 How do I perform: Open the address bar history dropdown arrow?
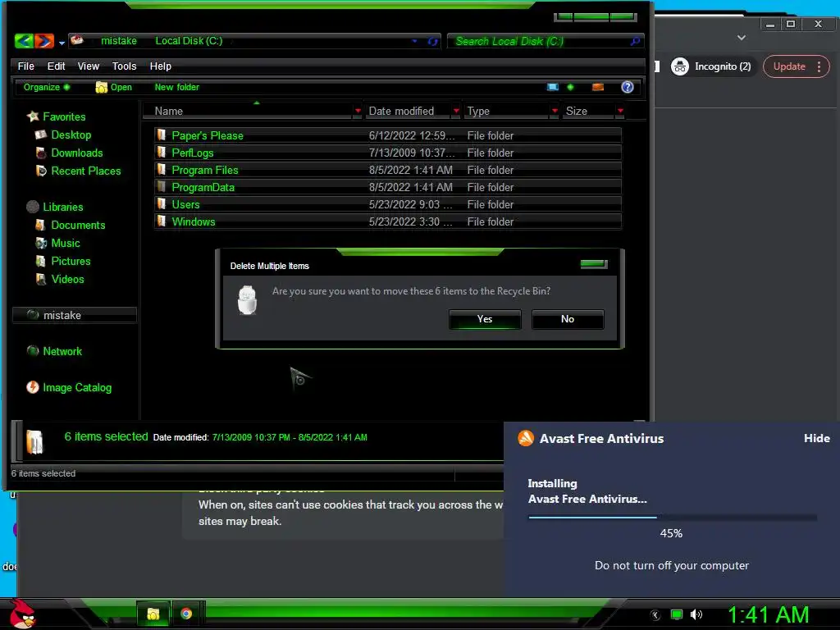[x=414, y=41]
